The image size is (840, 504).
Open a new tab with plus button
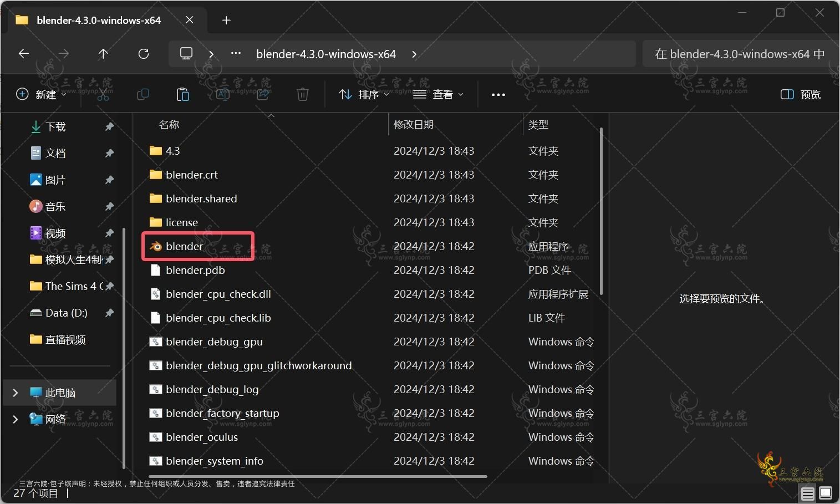click(x=226, y=21)
